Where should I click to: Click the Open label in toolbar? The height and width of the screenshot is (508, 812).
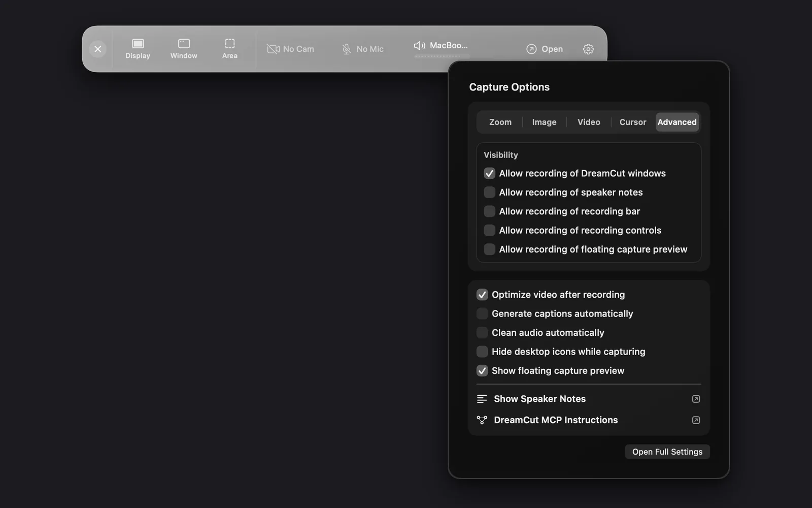[x=552, y=49]
